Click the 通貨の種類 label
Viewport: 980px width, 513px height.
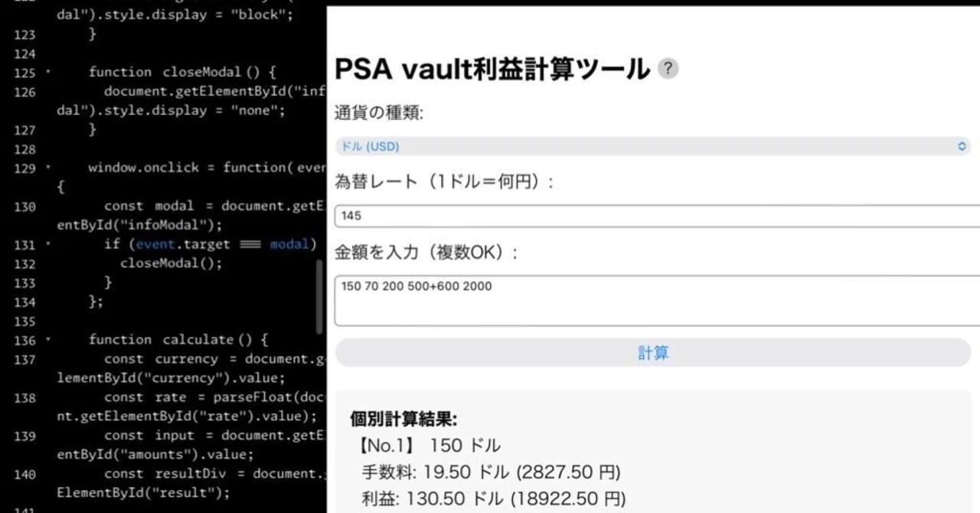point(379,113)
